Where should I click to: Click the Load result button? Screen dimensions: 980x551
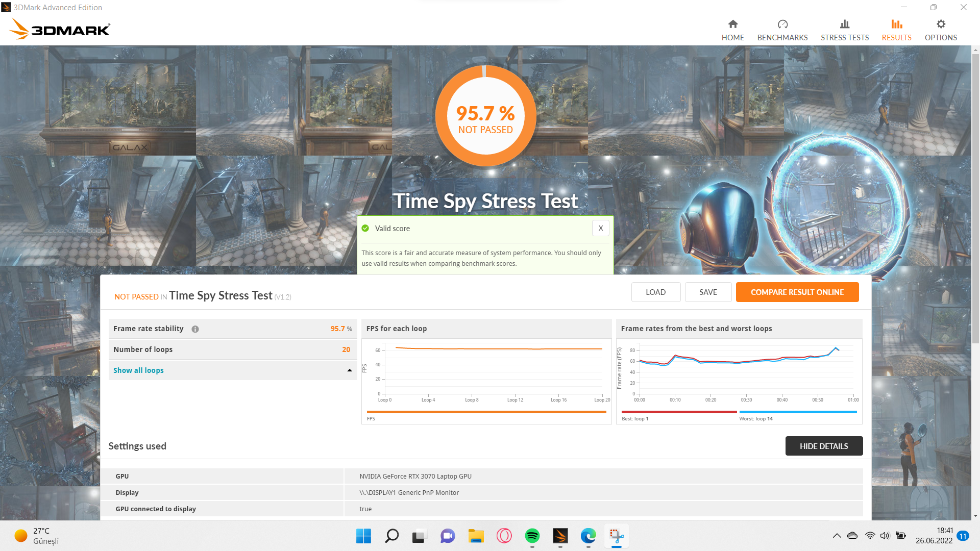click(x=655, y=292)
